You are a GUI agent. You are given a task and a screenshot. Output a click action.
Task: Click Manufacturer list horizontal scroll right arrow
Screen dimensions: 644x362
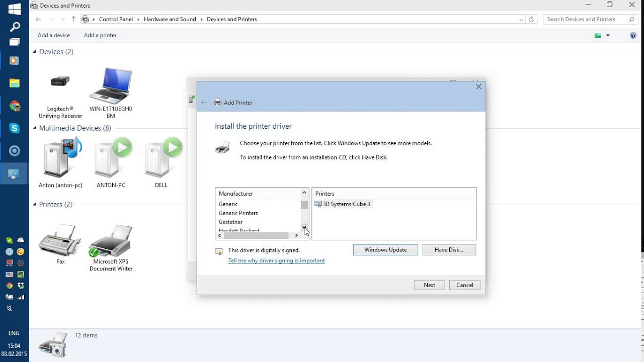(296, 235)
